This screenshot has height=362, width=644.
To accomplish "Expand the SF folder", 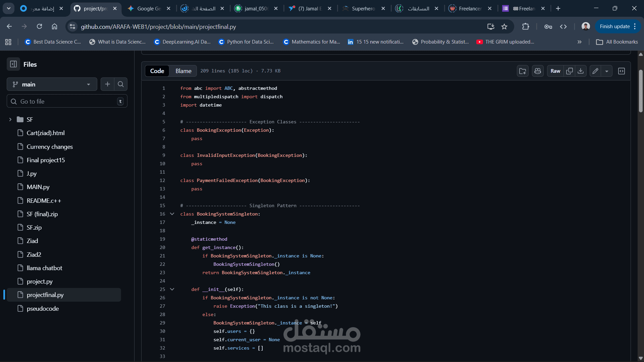I will [x=10, y=120].
